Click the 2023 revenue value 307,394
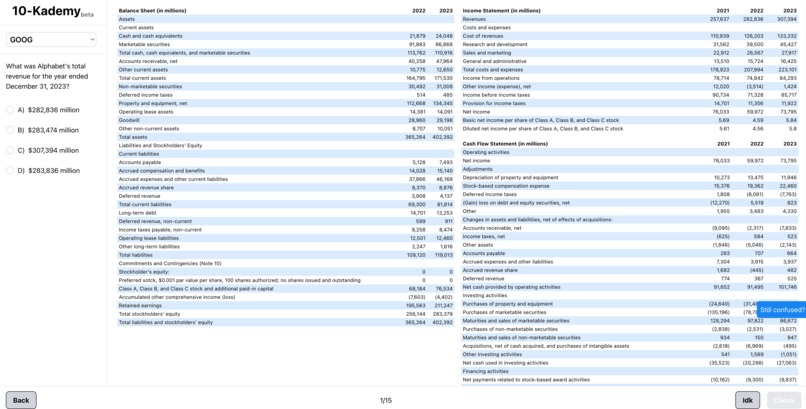The image size is (806, 409). (x=787, y=19)
